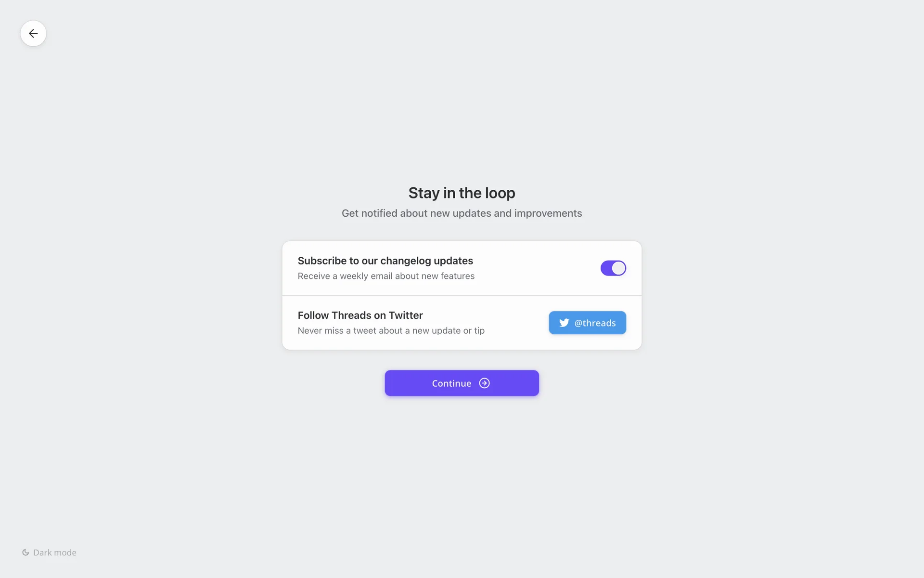
Task: Switch to Dark mode
Action: [x=49, y=552]
